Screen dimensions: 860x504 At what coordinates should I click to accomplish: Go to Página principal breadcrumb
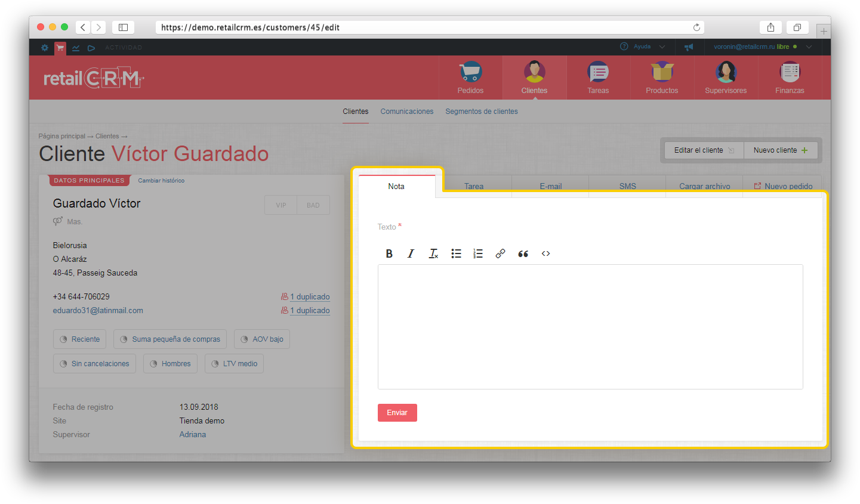point(62,136)
